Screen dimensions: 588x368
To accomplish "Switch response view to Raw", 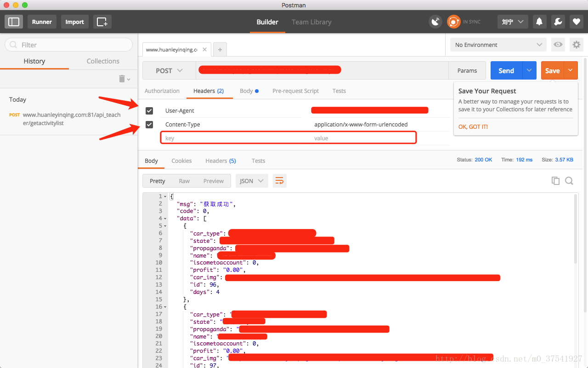I will (184, 181).
